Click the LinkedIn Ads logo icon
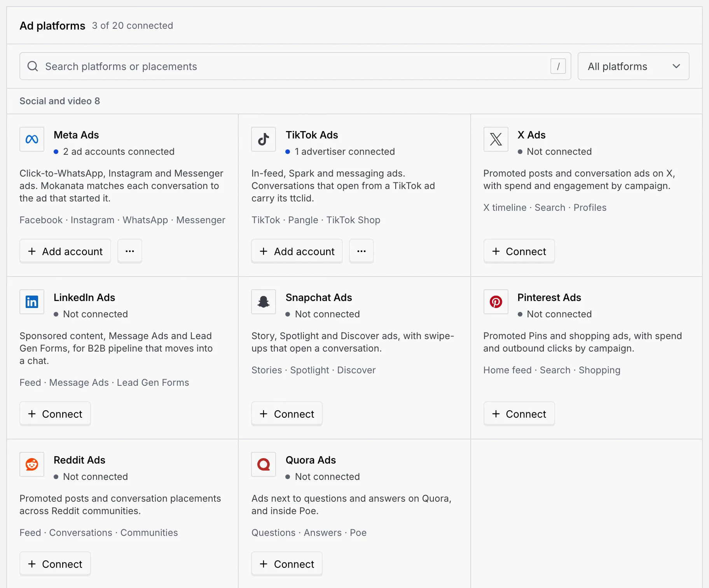Screen dimensions: 709x588 [x=32, y=302]
